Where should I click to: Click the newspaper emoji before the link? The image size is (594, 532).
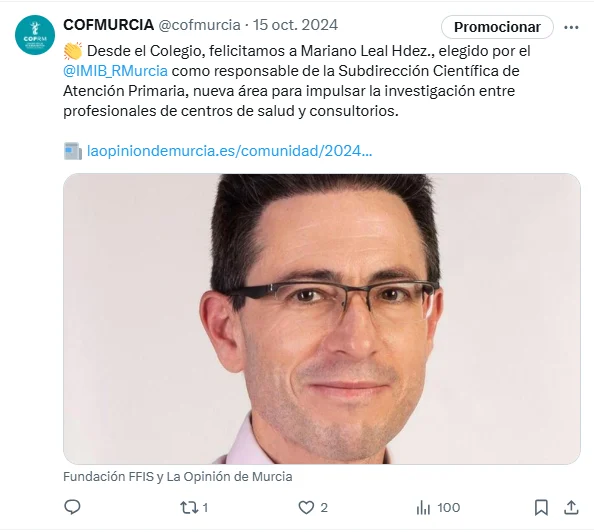click(x=73, y=151)
